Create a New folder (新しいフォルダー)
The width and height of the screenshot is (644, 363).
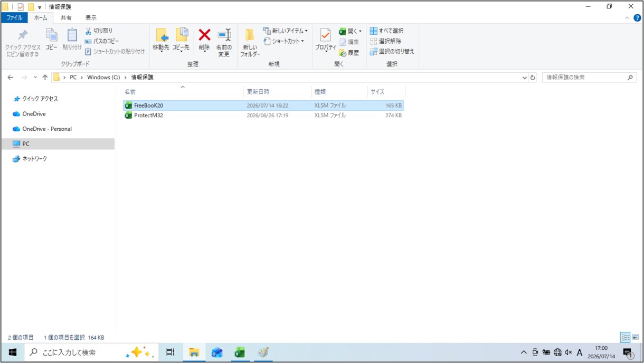tap(250, 43)
